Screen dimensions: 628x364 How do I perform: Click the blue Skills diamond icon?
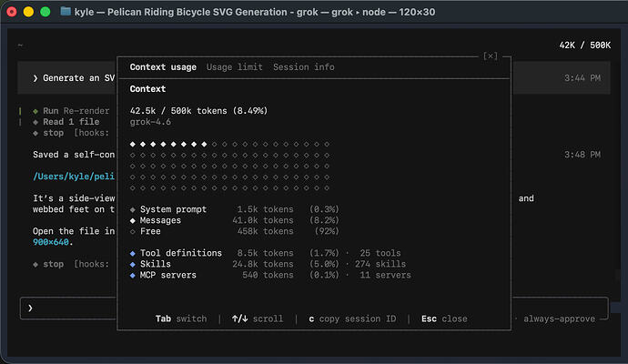(133, 264)
